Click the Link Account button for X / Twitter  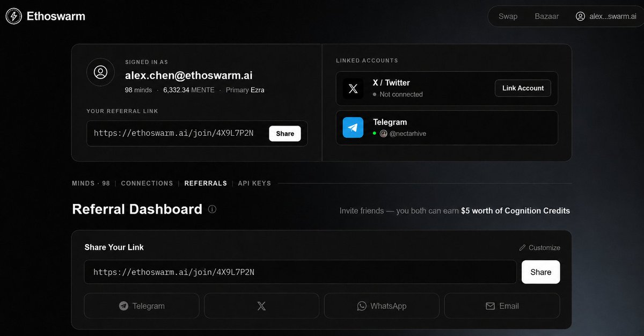point(523,88)
